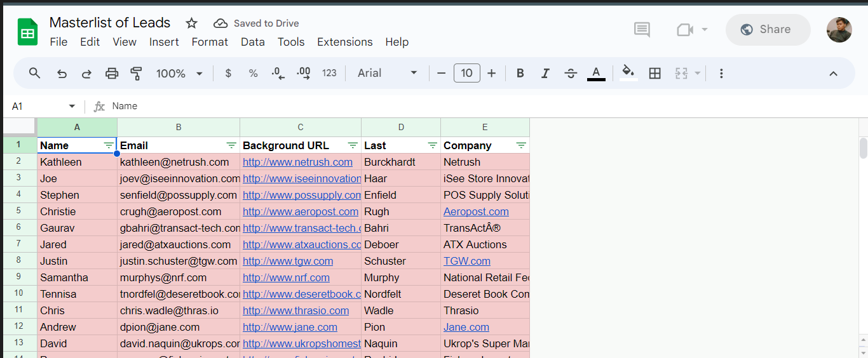Start a Meet call with camera icon
The image size is (868, 358).
coord(685,29)
